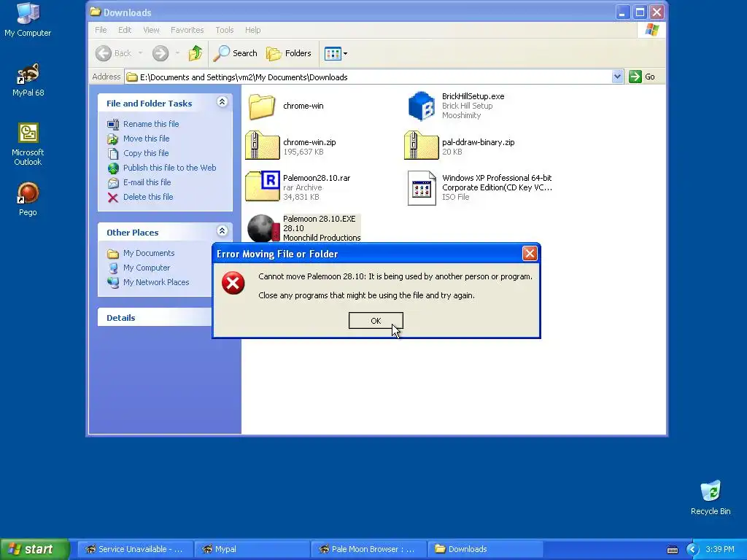Click the Windows flag logo in the menu bar
The image size is (747, 560).
pos(651,30)
